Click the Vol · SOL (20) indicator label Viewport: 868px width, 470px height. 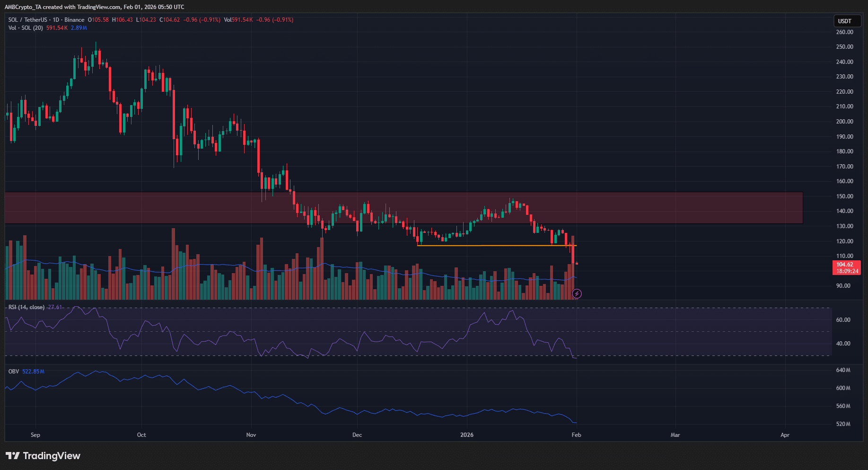point(26,28)
